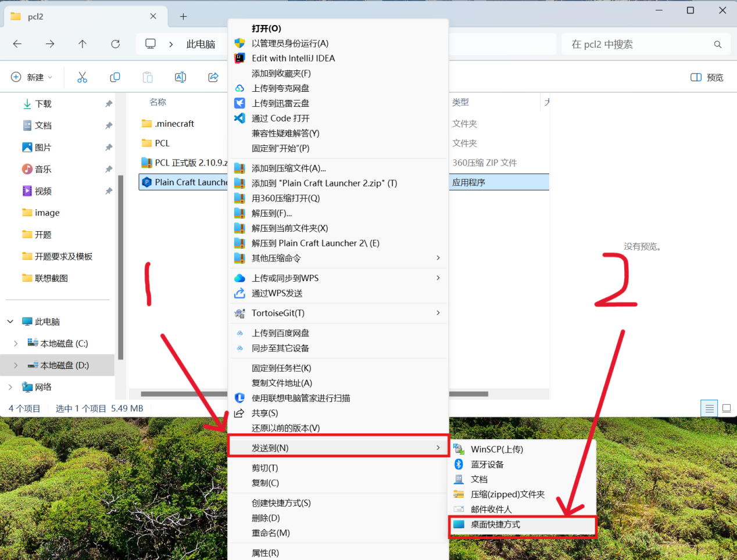Toggle details list view at bottom right
Image resolution: width=737 pixels, height=560 pixels.
[x=709, y=408]
